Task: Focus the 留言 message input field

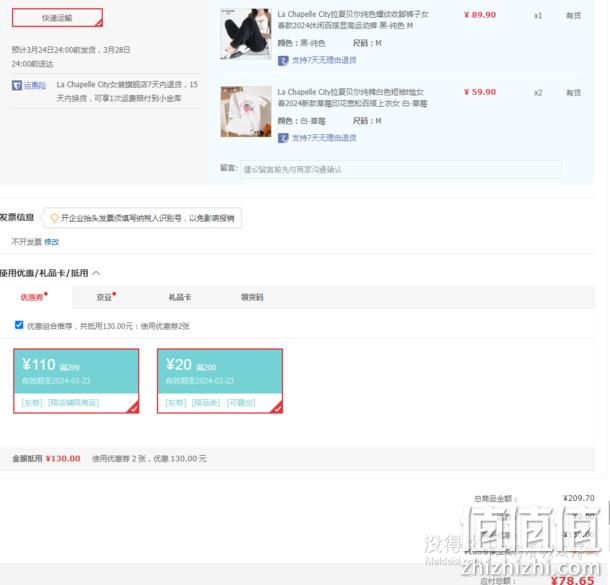Action: tap(401, 170)
